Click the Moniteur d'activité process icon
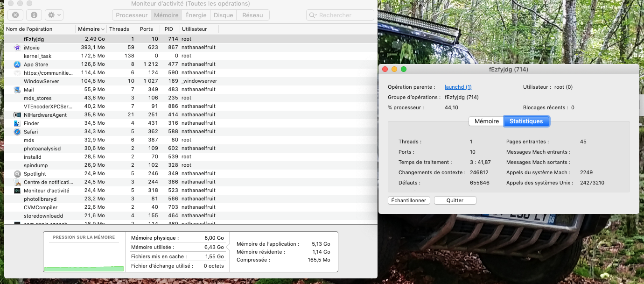This screenshot has height=284, width=644. point(17,191)
